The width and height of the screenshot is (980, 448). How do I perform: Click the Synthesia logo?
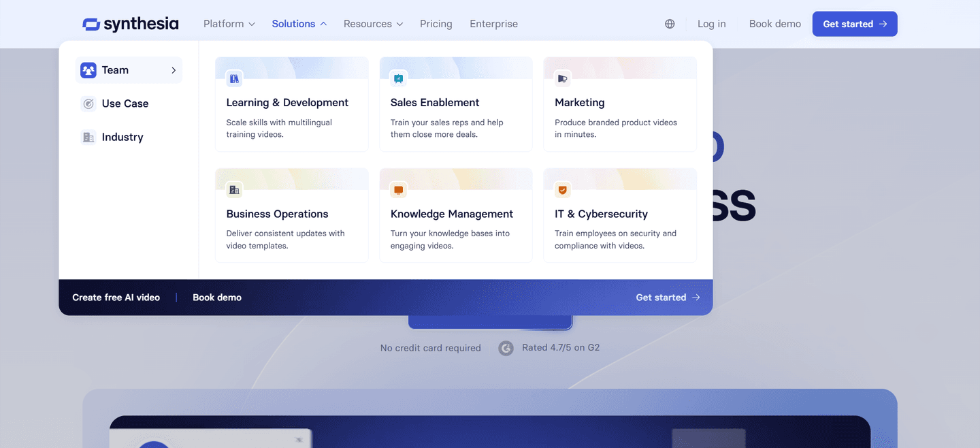131,24
